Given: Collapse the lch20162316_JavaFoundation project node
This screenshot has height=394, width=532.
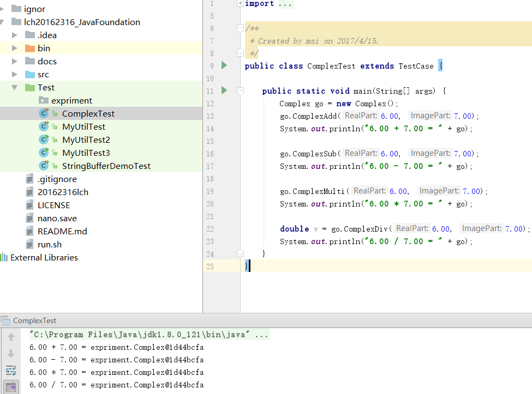Looking at the screenshot, I should [x=2, y=22].
